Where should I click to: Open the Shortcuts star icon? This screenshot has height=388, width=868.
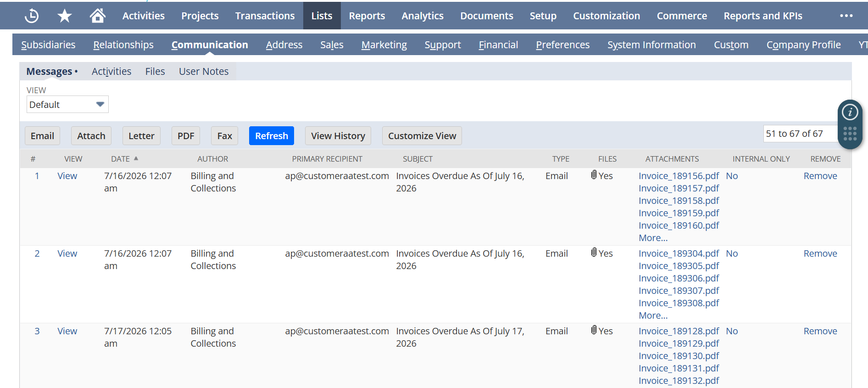coord(65,16)
